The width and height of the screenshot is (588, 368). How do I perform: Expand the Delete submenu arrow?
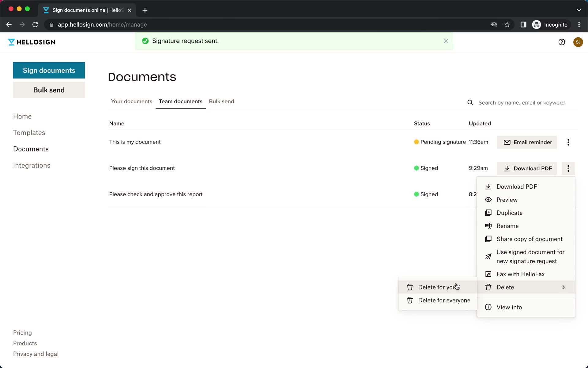tap(564, 287)
